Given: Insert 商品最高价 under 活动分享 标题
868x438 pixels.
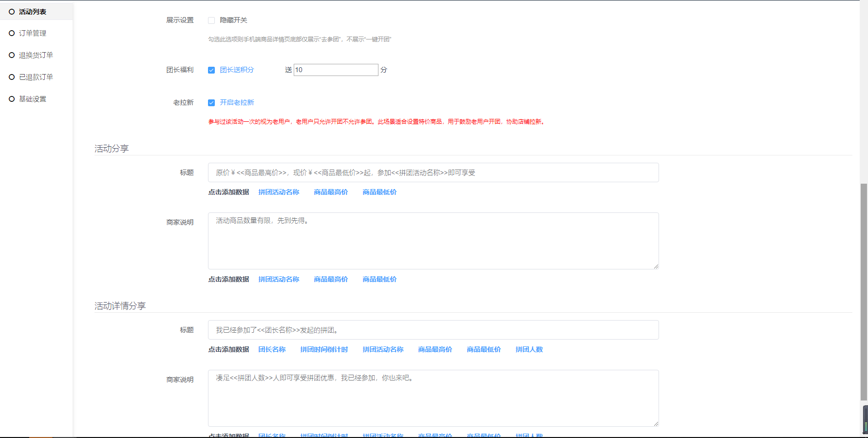Looking at the screenshot, I should [331, 192].
